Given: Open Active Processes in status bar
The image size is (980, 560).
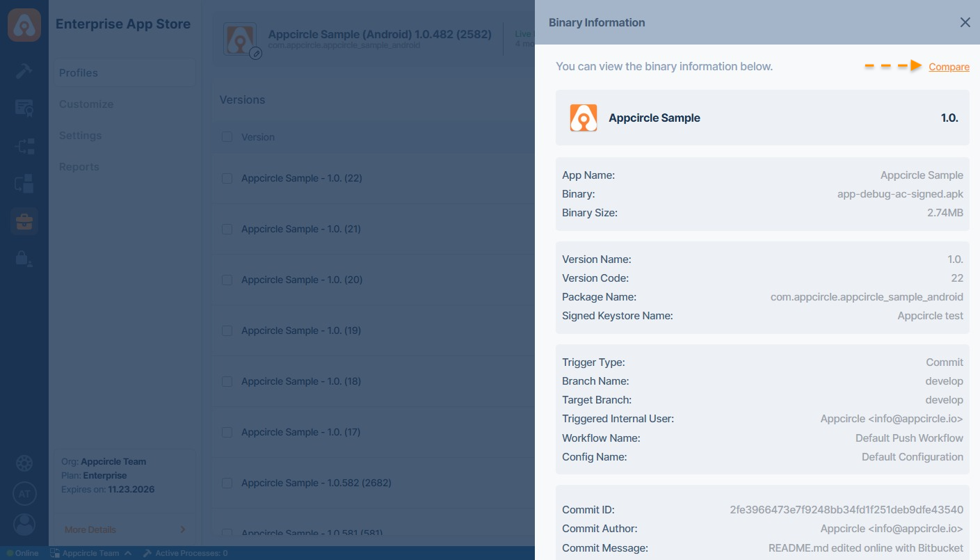Looking at the screenshot, I should [x=185, y=553].
